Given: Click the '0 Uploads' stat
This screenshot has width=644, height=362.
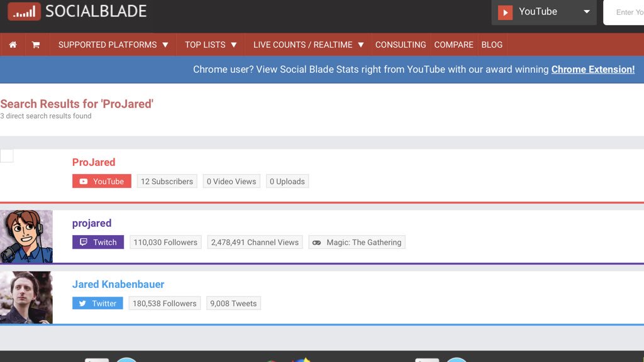Looking at the screenshot, I should click(x=287, y=182).
